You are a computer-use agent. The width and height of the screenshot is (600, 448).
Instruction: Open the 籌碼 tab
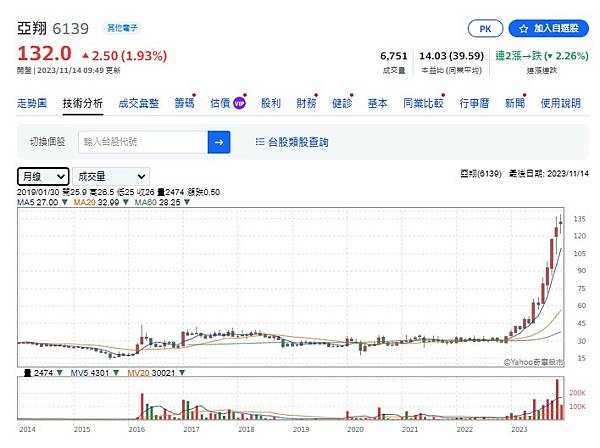point(184,103)
